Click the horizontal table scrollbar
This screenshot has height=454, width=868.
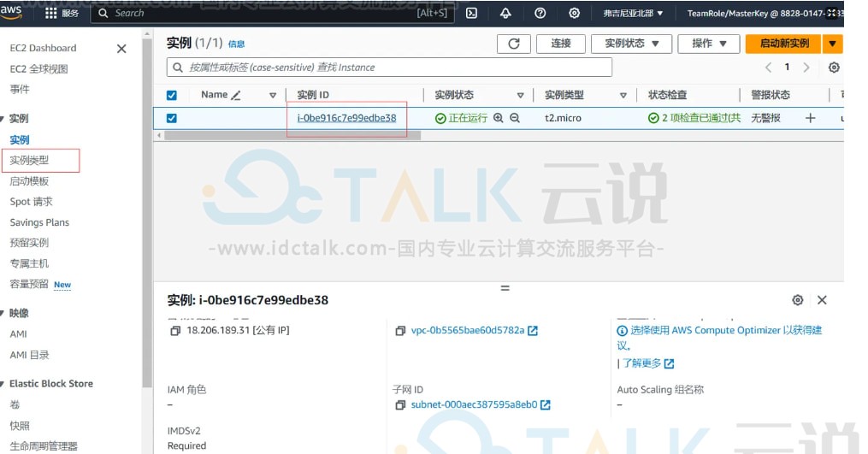(x=292, y=135)
